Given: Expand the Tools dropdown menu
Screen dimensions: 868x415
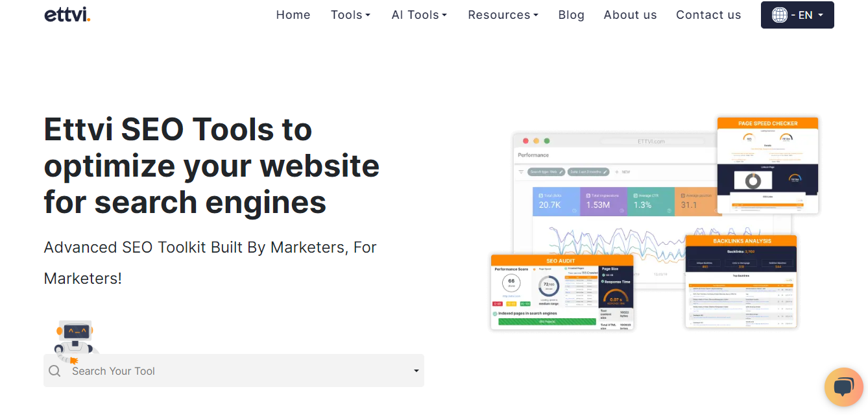Looking at the screenshot, I should click(350, 15).
